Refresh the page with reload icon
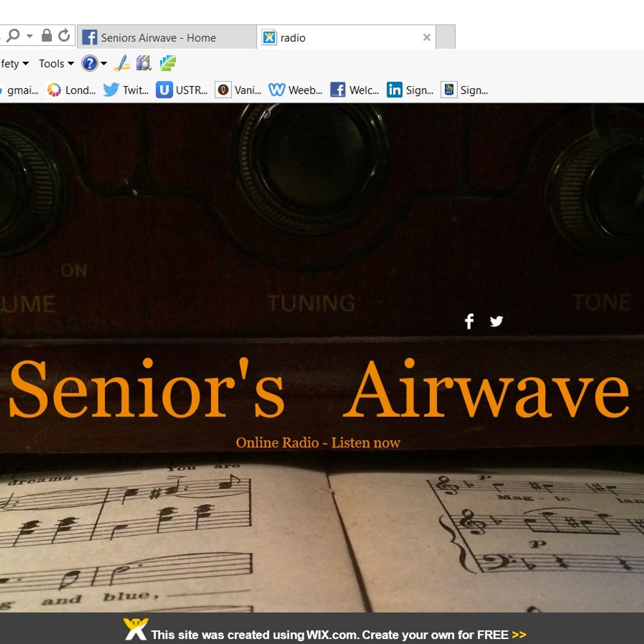This screenshot has width=644, height=644. [64, 35]
